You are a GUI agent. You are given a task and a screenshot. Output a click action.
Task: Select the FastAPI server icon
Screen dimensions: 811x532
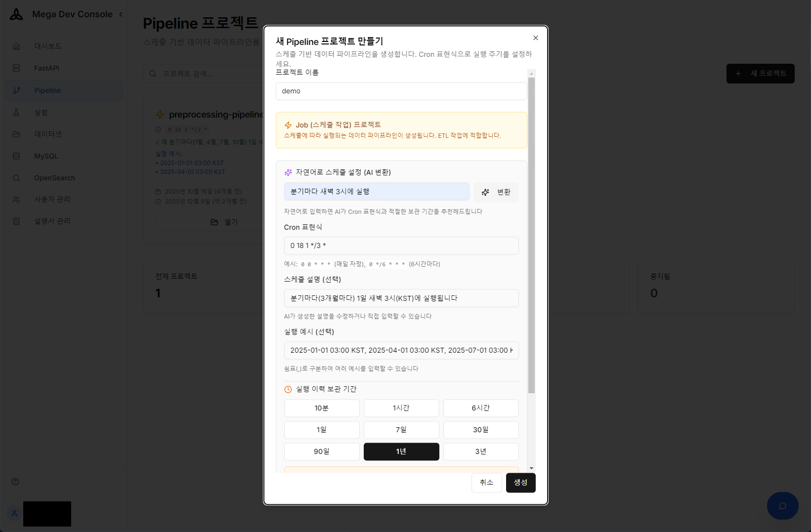point(16,68)
